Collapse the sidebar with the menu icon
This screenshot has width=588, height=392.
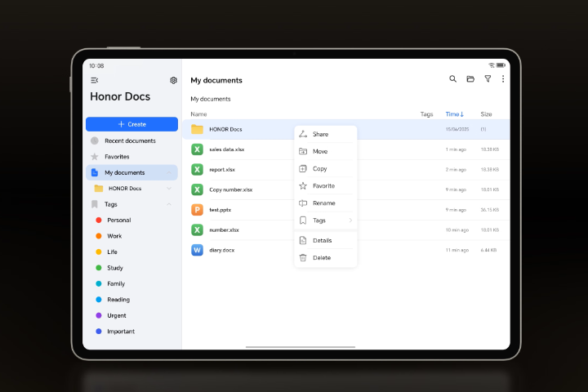95,80
